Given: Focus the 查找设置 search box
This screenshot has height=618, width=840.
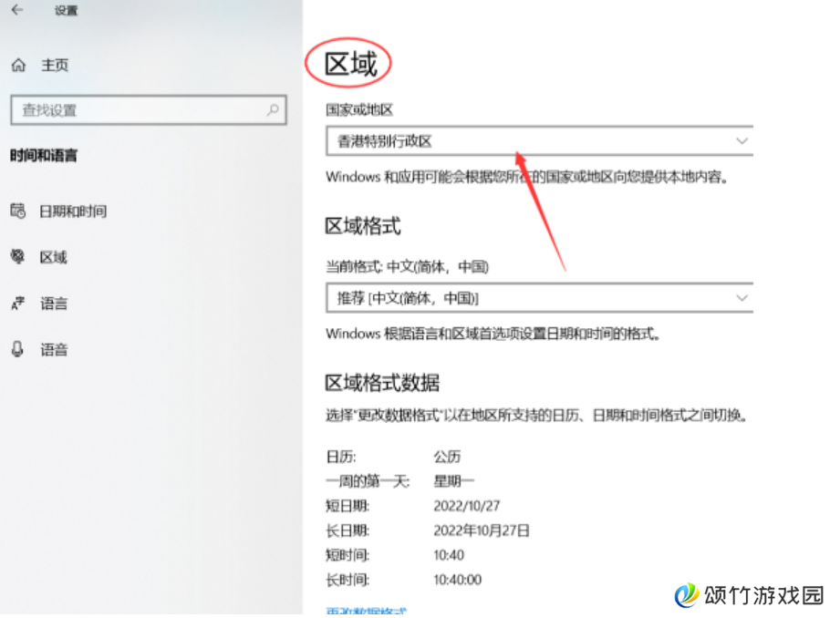Looking at the screenshot, I should [x=149, y=109].
